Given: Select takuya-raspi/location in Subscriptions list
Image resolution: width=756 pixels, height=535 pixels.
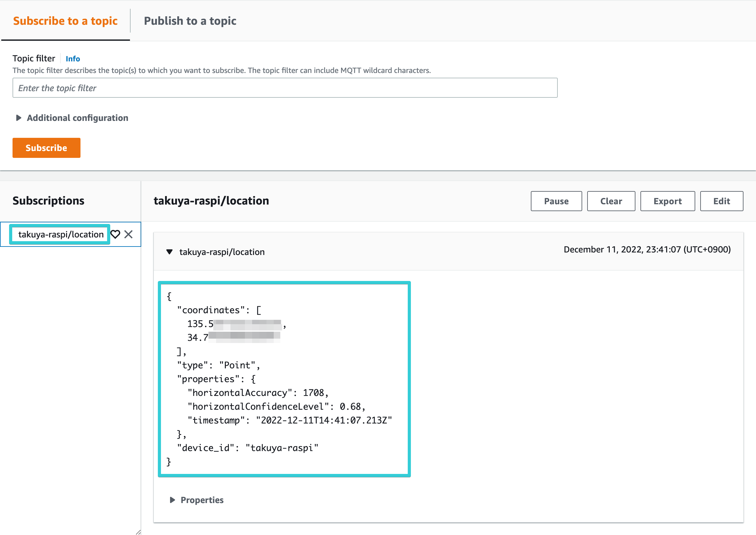Looking at the screenshot, I should pos(60,234).
